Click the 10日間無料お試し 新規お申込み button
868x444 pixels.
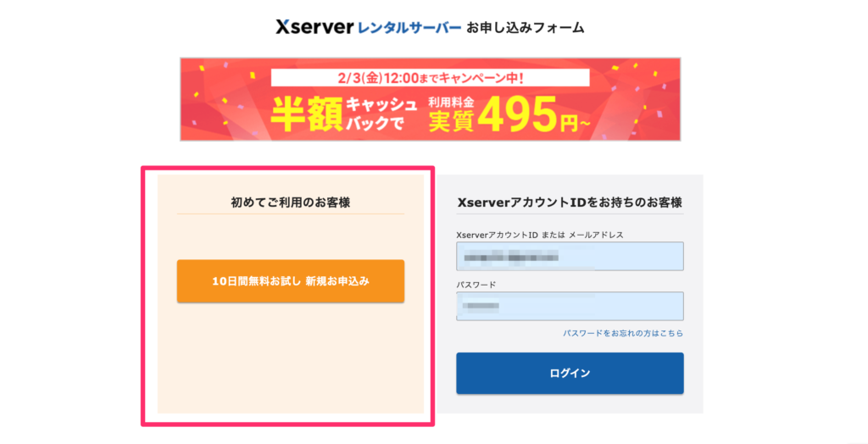coord(291,281)
